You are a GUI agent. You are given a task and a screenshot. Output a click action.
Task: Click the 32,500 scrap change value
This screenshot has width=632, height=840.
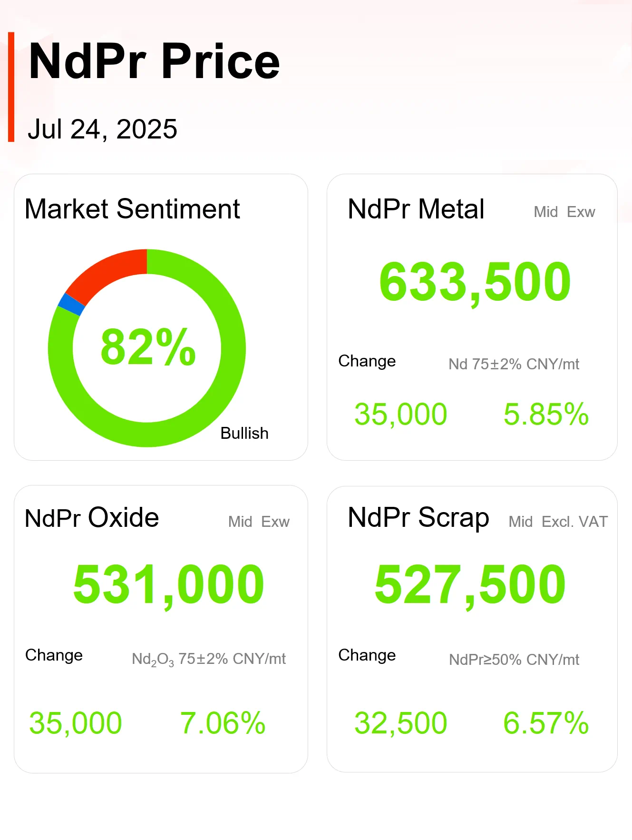(400, 723)
